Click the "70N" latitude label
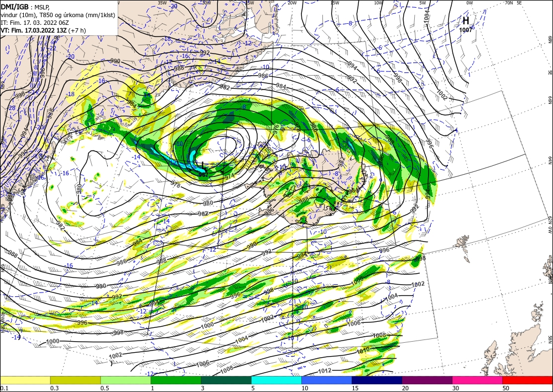The height and width of the screenshot is (392, 553). click(509, 2)
